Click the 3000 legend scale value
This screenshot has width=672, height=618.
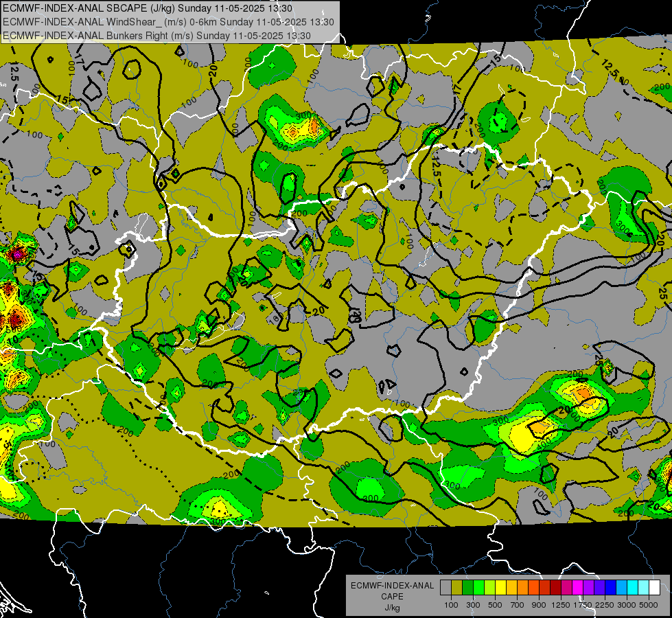[x=627, y=605]
